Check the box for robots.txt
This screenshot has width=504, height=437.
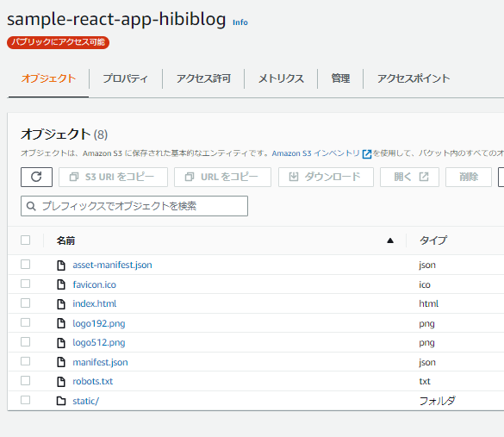(x=25, y=381)
